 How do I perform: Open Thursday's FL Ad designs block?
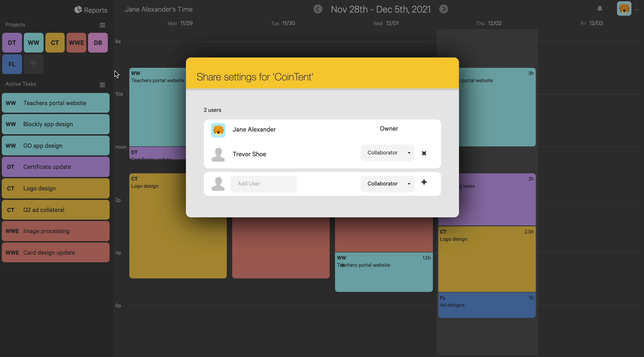[x=487, y=305]
